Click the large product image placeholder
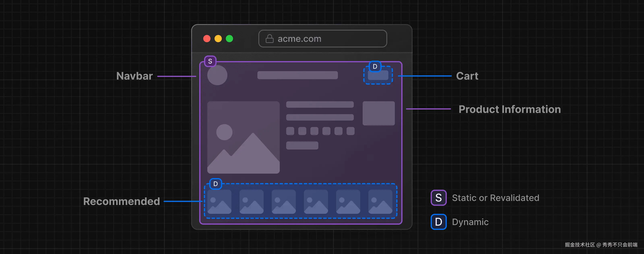Screen dimensions: 644x254 pos(243,137)
